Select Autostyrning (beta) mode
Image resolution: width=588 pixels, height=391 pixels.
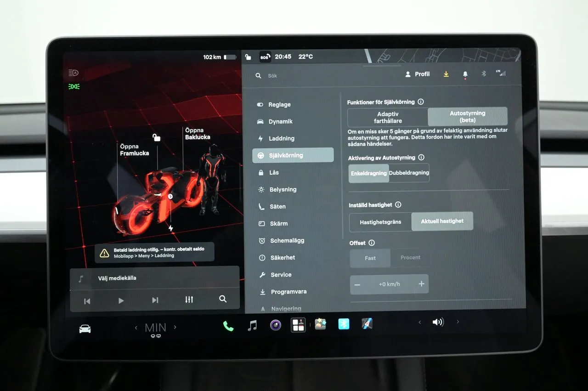pos(468,117)
